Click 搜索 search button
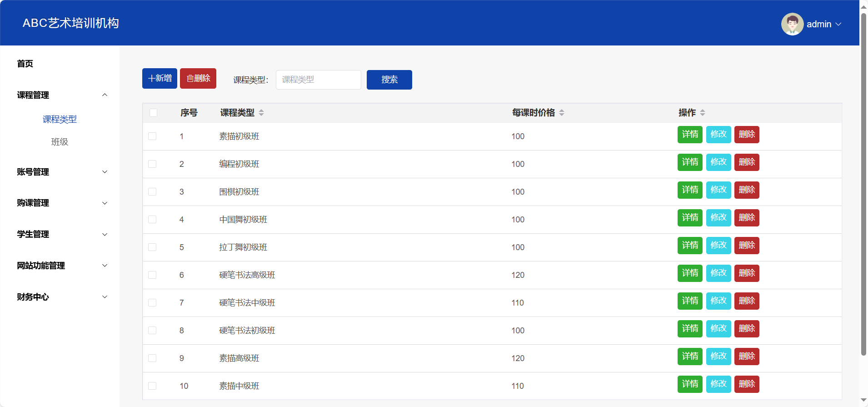The width and height of the screenshot is (868, 407). pyautogui.click(x=389, y=80)
